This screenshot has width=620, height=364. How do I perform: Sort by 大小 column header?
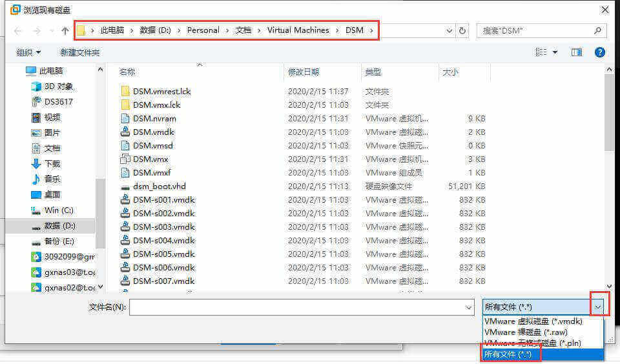coord(450,72)
